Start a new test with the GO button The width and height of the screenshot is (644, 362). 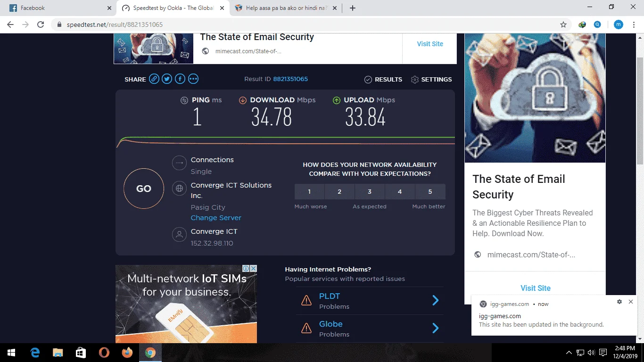[144, 189]
